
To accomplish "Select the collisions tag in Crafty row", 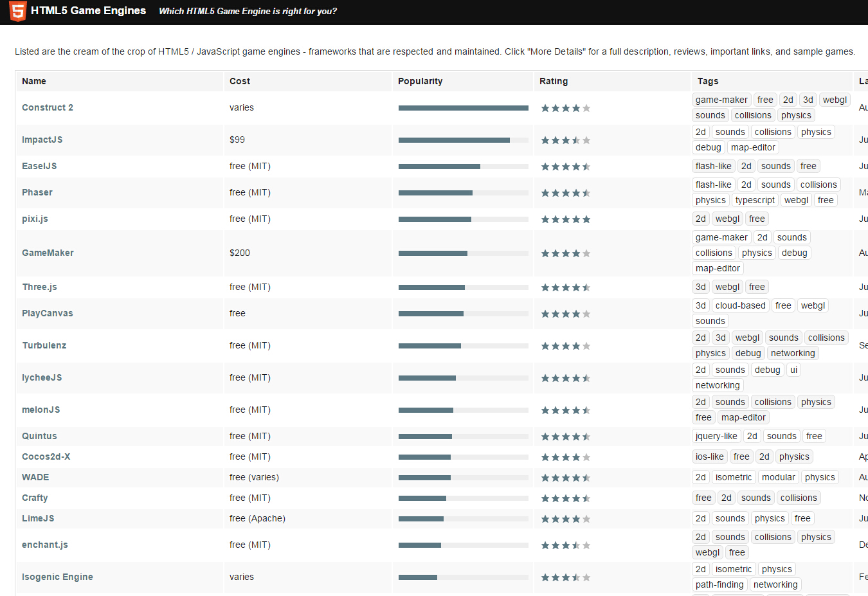I will [x=799, y=498].
